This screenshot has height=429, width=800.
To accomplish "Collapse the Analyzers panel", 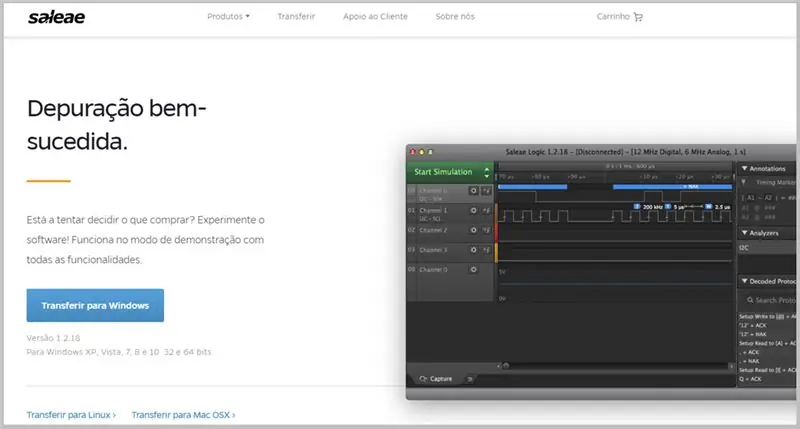I will (x=744, y=233).
